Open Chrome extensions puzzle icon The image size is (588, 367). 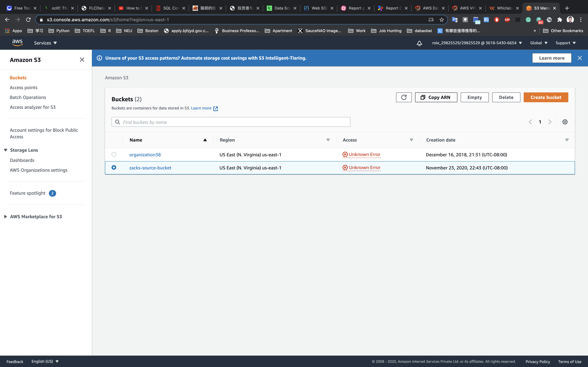pos(560,20)
